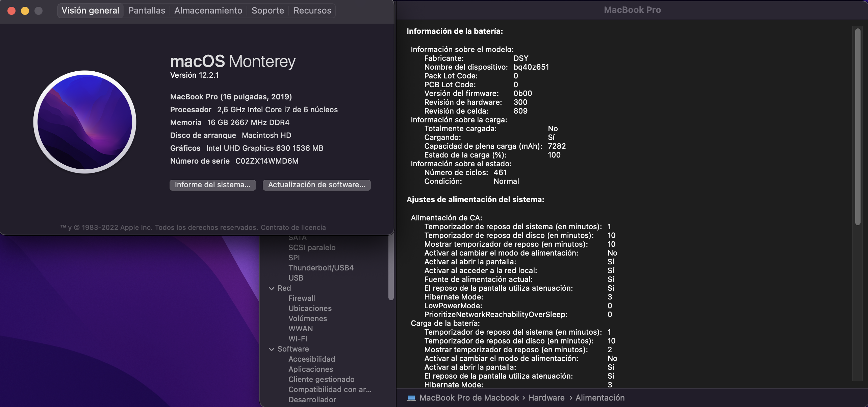Click the serial number C02ZX14WMD6M

[x=267, y=161]
